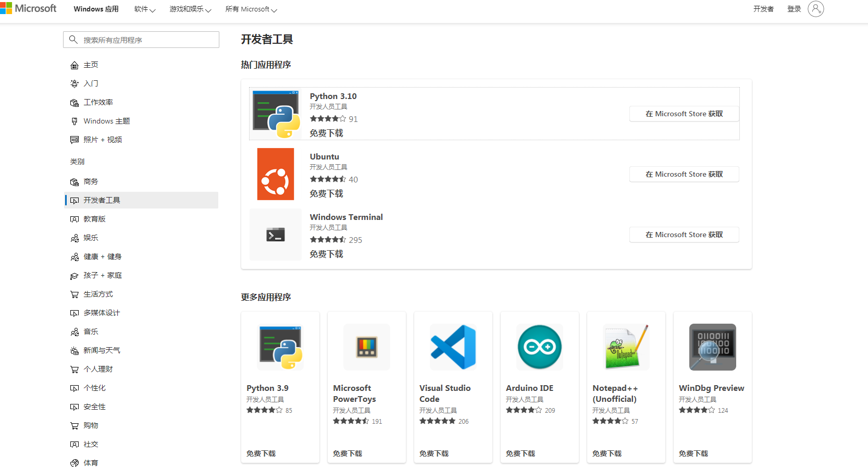868x467 pixels.
Task: Click the 商务 category icon
Action: (x=75, y=182)
